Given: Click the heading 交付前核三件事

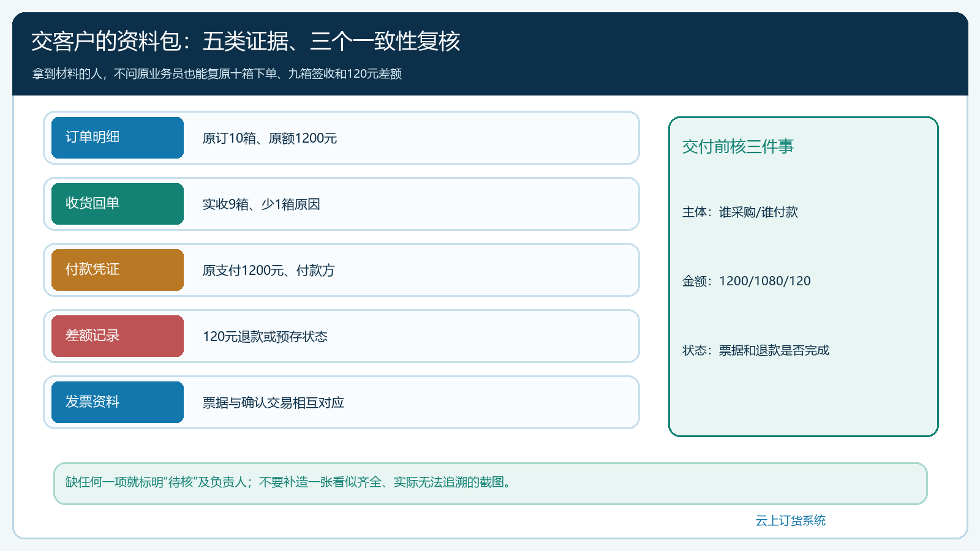Looking at the screenshot, I should (738, 146).
